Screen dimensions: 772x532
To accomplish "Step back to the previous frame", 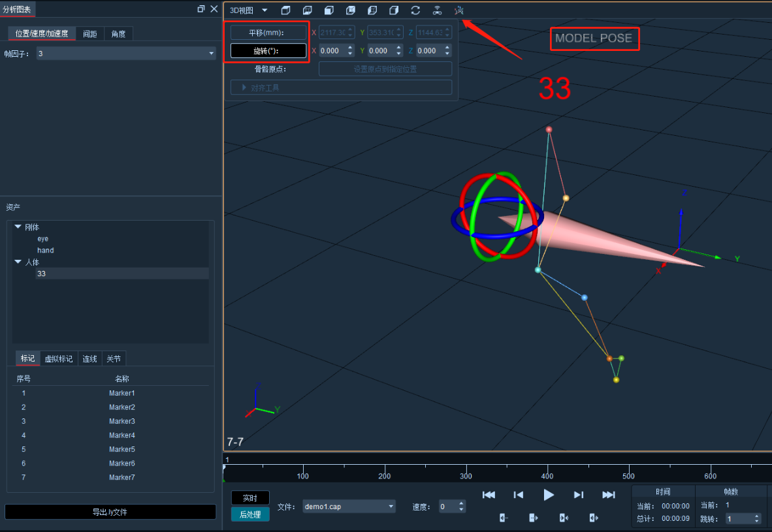I will (x=519, y=495).
